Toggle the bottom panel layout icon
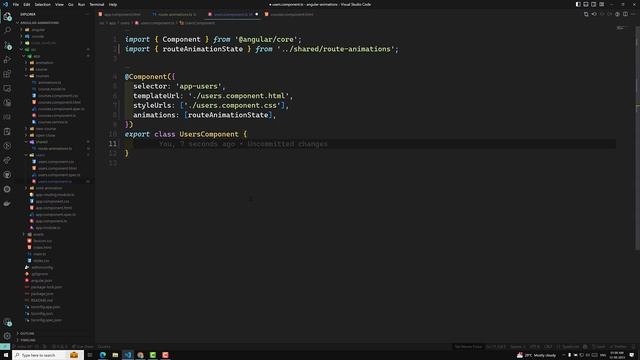 point(586,4)
